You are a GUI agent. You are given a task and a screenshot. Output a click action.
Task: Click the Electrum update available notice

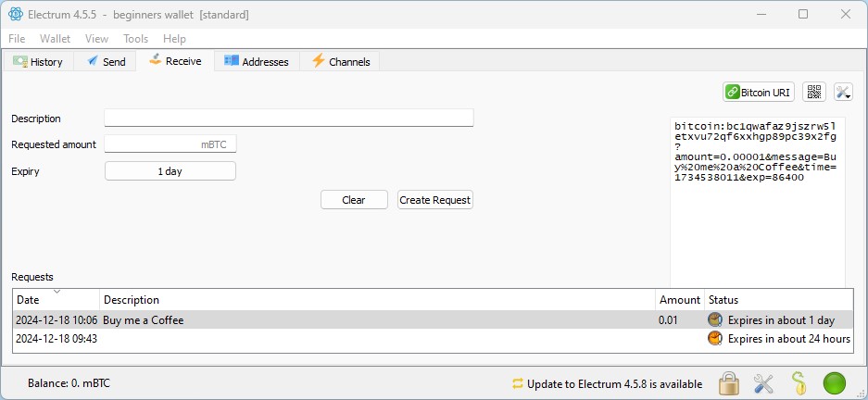606,384
